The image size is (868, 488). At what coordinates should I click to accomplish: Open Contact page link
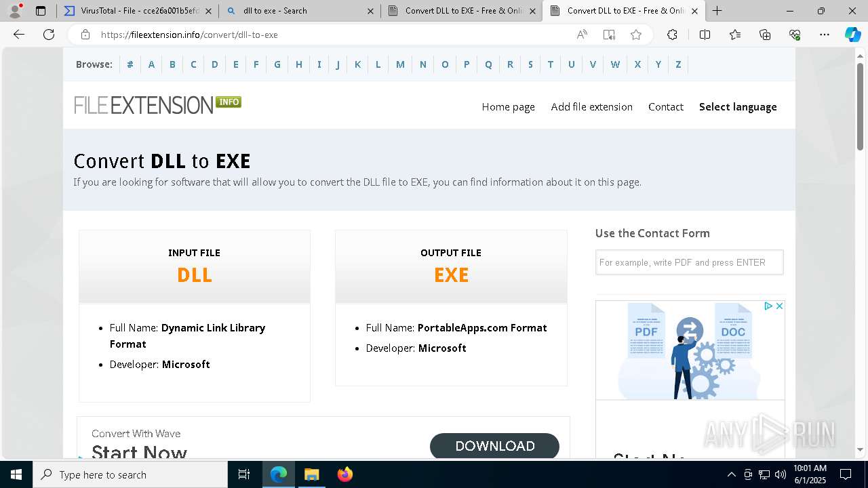[x=665, y=106]
